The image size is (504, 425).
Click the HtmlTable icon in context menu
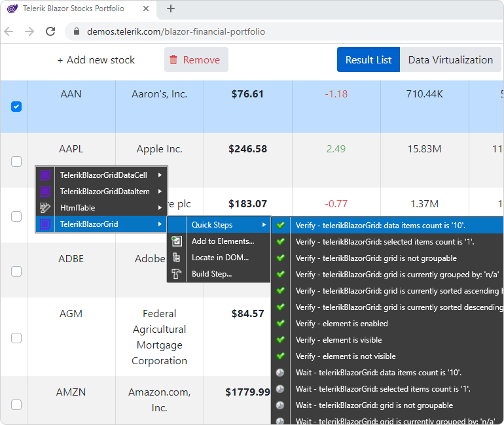click(45, 208)
